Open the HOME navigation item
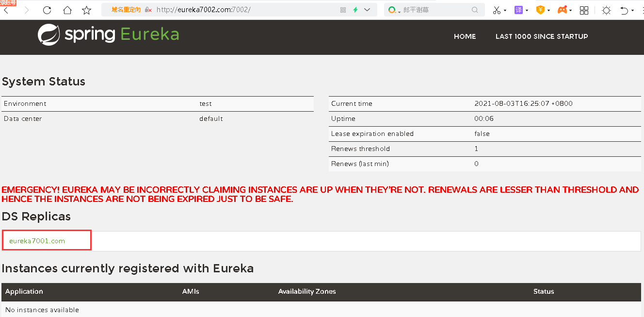The height and width of the screenshot is (317, 644). click(465, 36)
